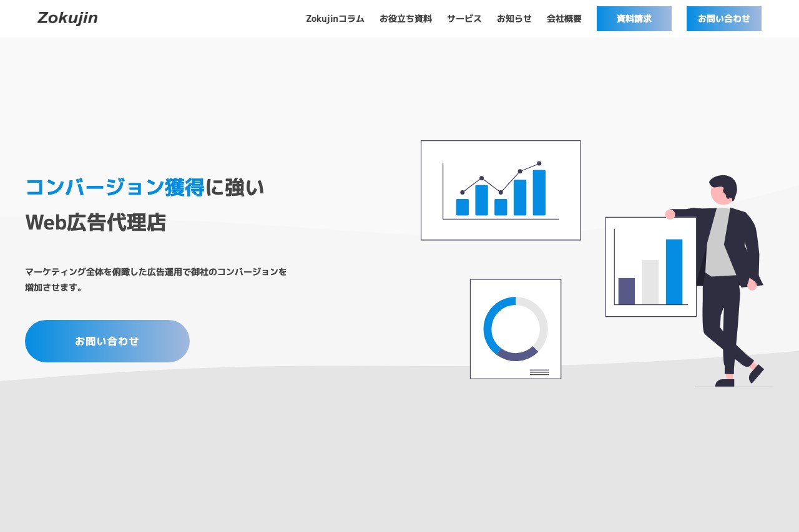
Task: Select サービス in the navigation bar
Action: [464, 19]
